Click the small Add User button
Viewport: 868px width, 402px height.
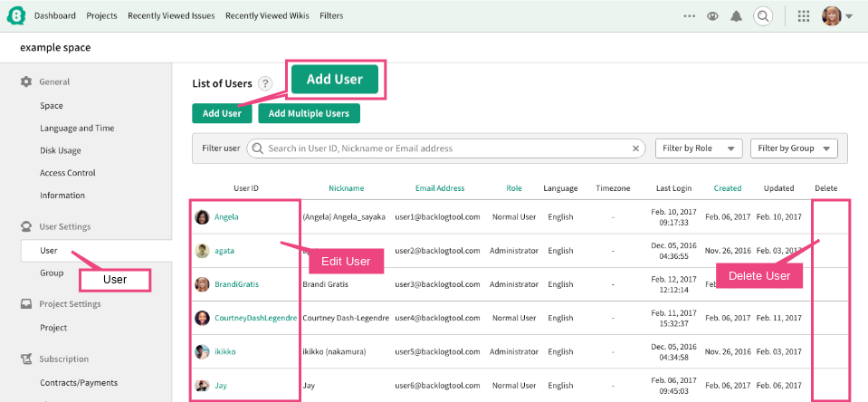[x=222, y=113]
